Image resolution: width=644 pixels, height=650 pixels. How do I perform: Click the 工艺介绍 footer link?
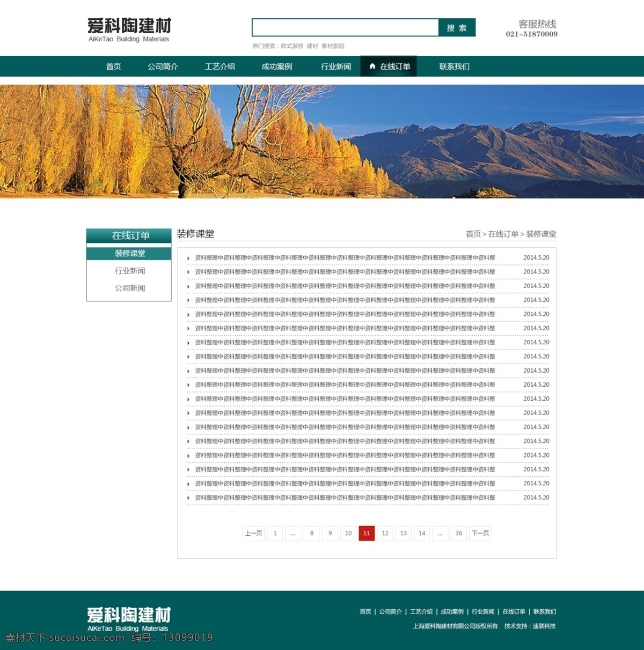(421, 611)
